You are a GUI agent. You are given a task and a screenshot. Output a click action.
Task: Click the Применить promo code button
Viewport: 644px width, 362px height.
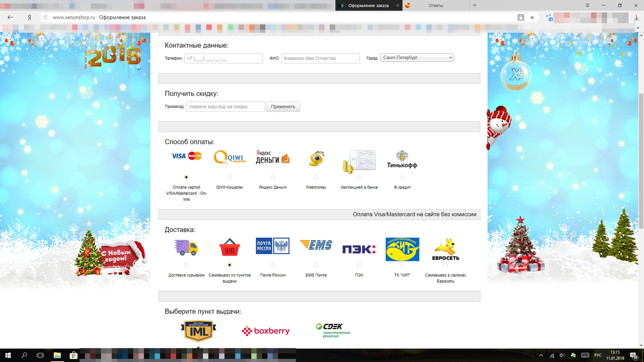click(x=283, y=107)
